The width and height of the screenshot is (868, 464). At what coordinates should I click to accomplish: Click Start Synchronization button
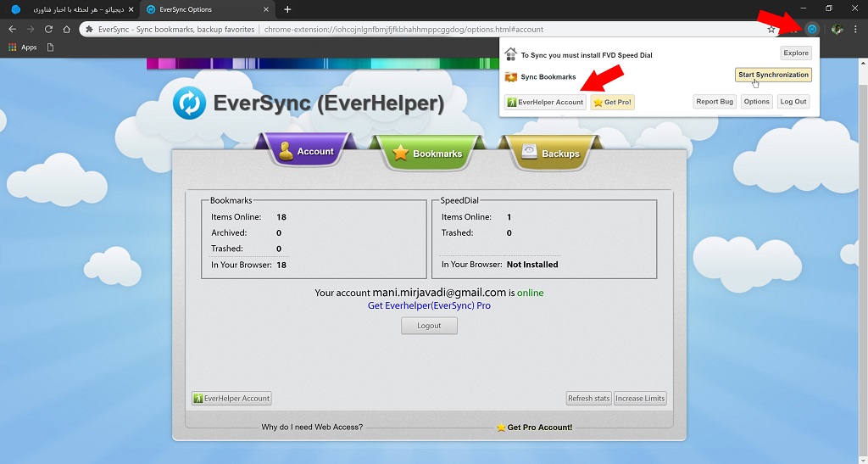tap(773, 75)
